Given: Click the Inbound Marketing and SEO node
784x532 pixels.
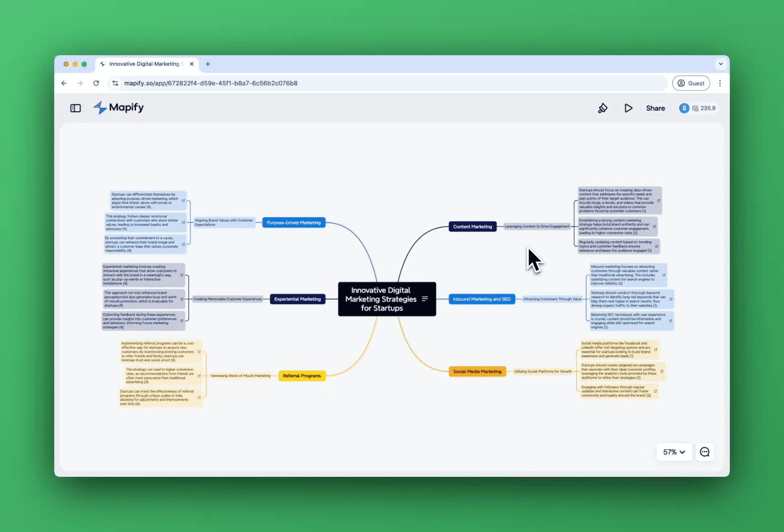Looking at the screenshot, I should (x=482, y=299).
